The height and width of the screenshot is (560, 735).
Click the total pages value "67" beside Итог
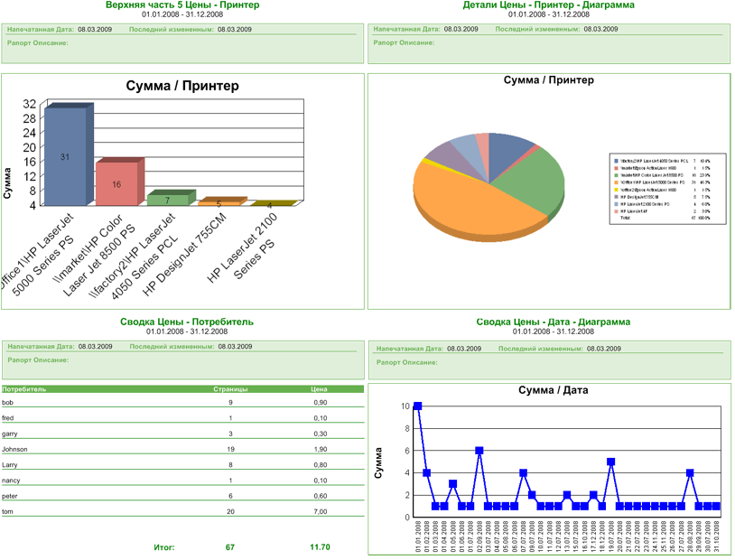(x=230, y=547)
